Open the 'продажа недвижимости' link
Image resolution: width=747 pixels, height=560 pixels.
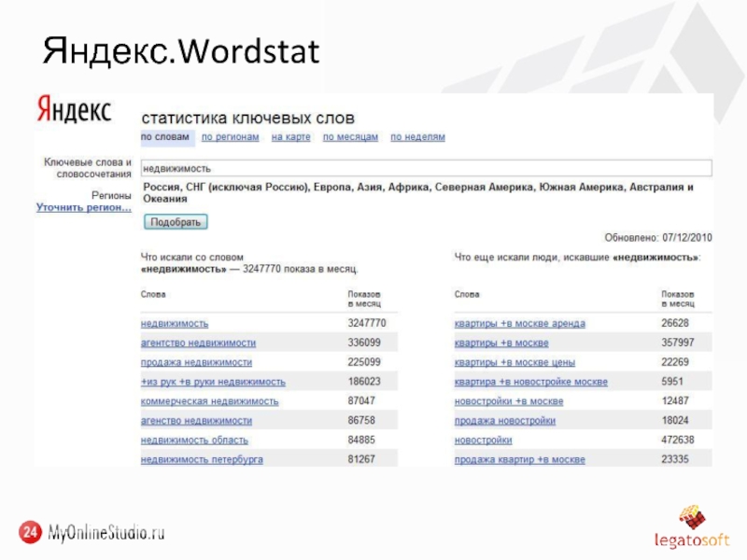(x=196, y=362)
